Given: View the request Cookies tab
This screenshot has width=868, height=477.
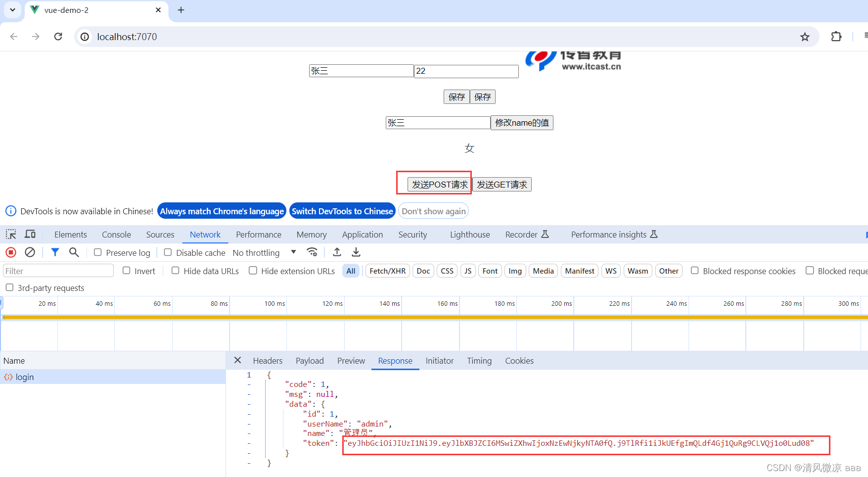Looking at the screenshot, I should 519,361.
